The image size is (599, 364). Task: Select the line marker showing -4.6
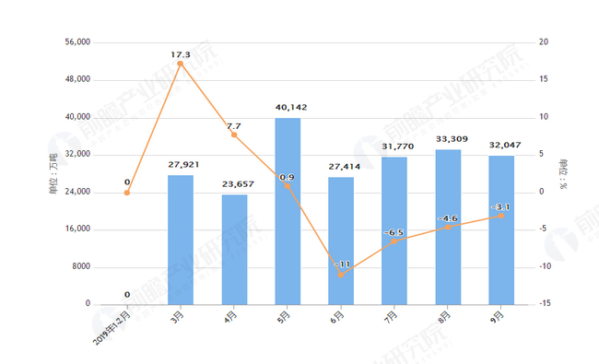[x=448, y=227]
